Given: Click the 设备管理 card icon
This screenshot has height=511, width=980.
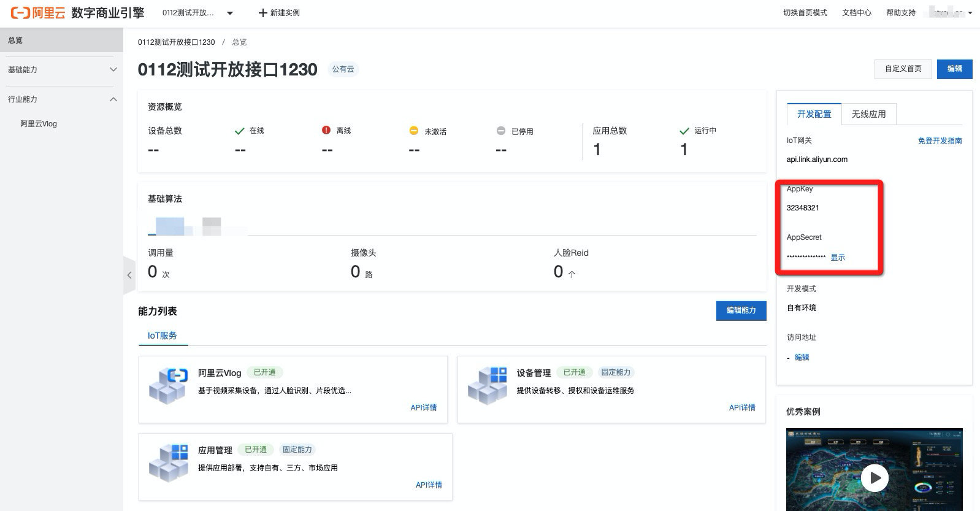Looking at the screenshot, I should coord(487,385).
